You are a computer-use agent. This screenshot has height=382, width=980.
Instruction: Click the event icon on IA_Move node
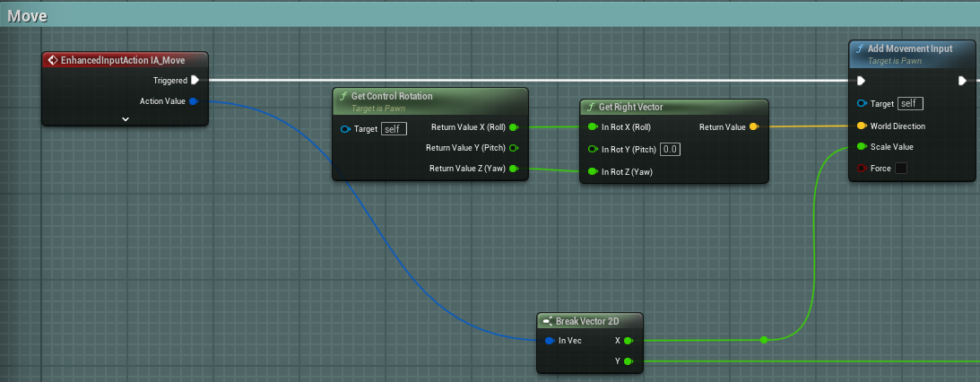(x=53, y=61)
